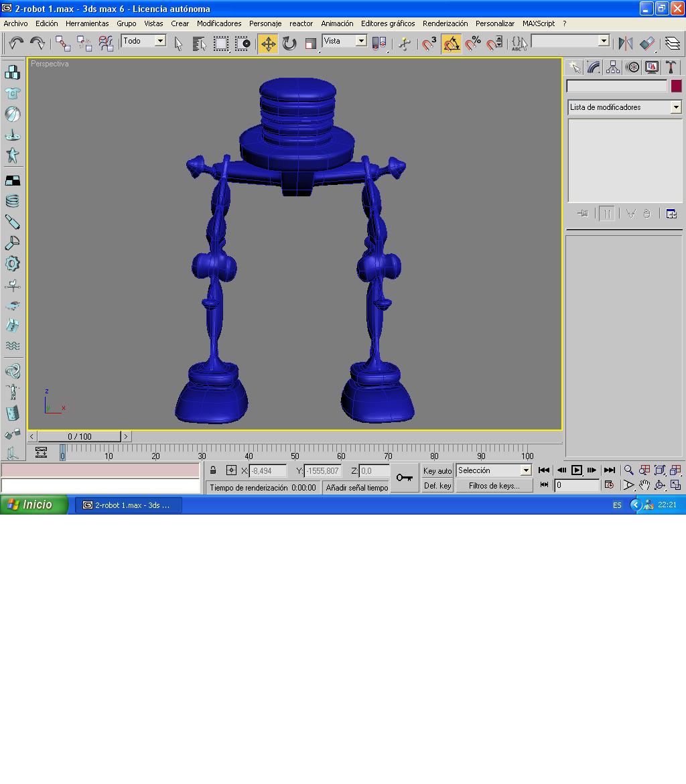Open the Todo selection filter dropdown
Screen dimensions: 686x784
[160, 41]
